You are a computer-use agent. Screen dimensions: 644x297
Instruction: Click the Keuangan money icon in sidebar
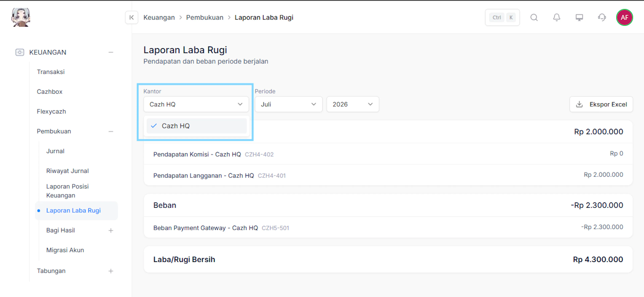coord(20,52)
